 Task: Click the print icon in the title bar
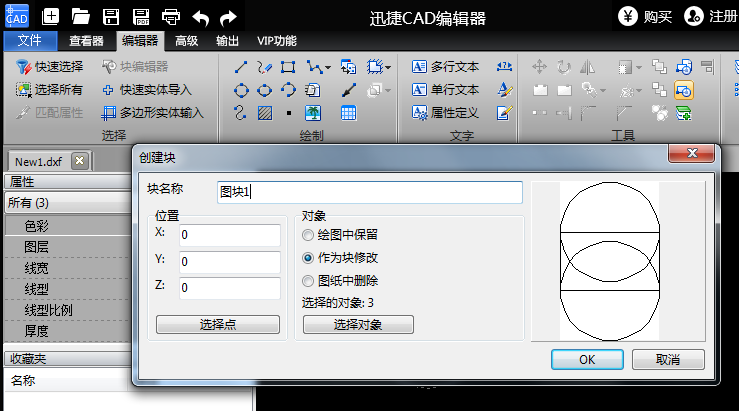(171, 17)
